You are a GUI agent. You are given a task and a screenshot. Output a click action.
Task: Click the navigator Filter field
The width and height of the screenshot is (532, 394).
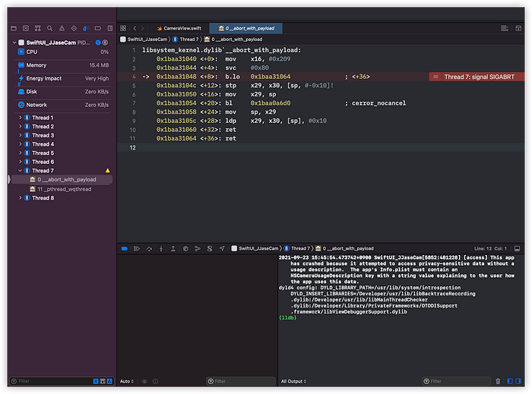(x=51, y=381)
